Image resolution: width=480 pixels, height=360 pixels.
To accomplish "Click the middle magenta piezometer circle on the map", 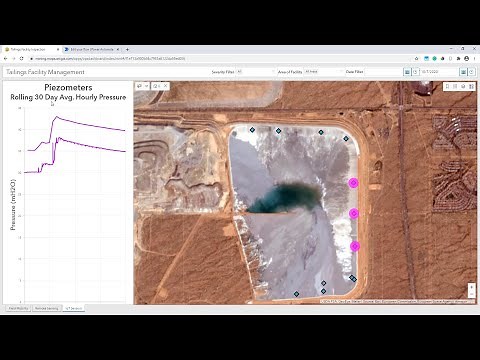I will (354, 213).
